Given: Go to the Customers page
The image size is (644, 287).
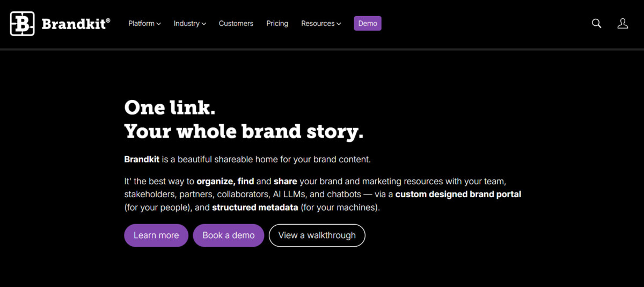Looking at the screenshot, I should click(236, 24).
